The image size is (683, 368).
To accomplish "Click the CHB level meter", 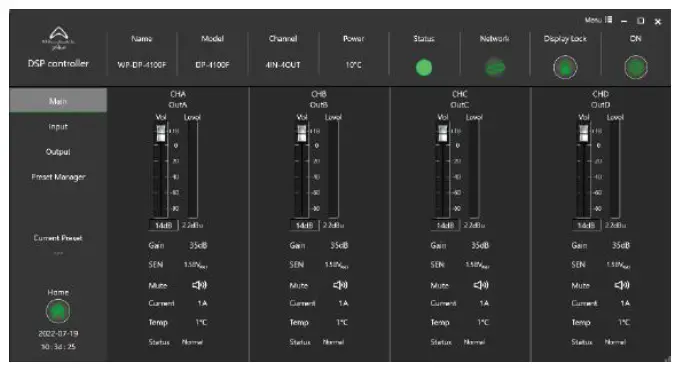I will coord(333,169).
